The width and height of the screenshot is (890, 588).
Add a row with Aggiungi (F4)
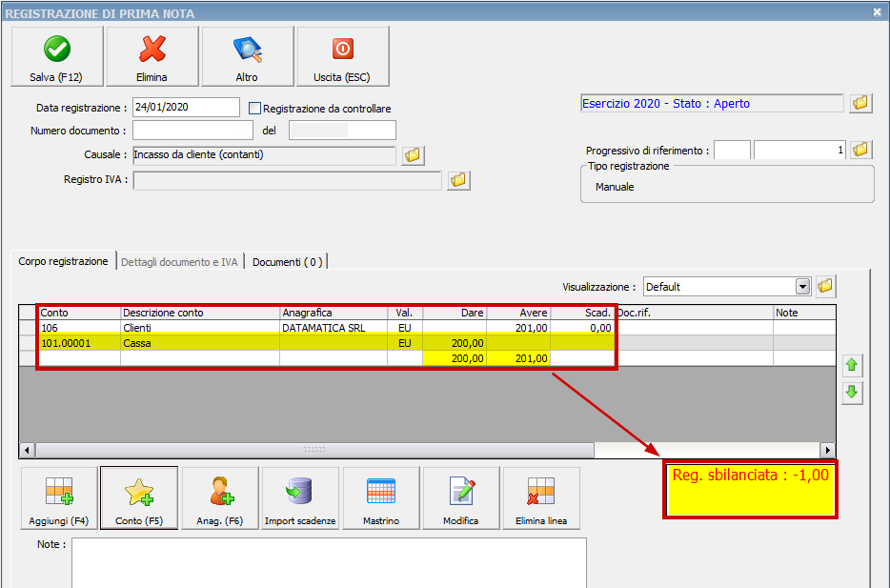click(59, 498)
